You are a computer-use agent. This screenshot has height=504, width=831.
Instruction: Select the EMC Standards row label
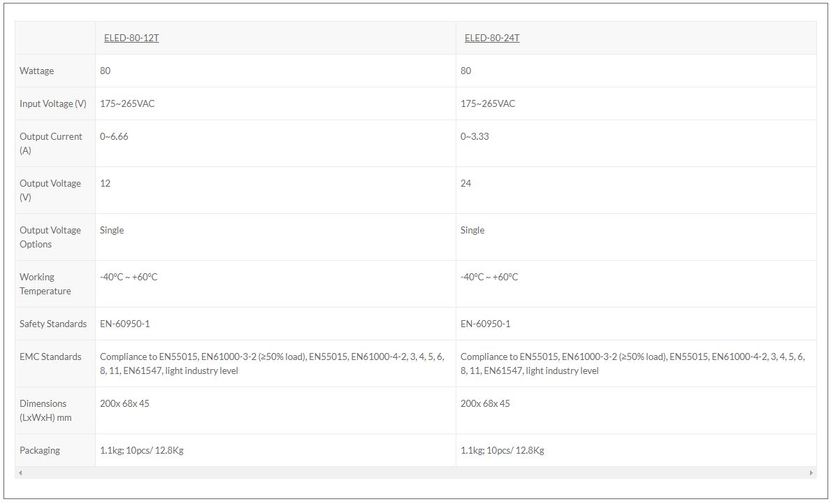coord(50,357)
